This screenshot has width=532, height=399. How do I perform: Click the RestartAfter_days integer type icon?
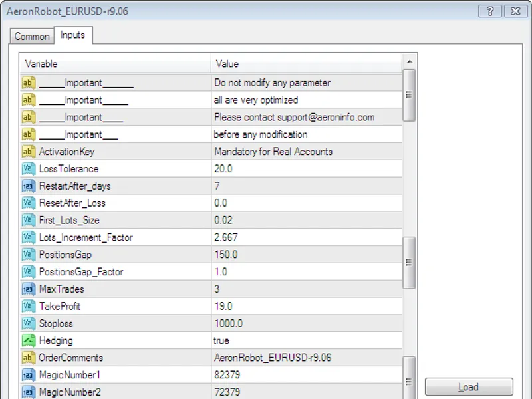pos(29,186)
